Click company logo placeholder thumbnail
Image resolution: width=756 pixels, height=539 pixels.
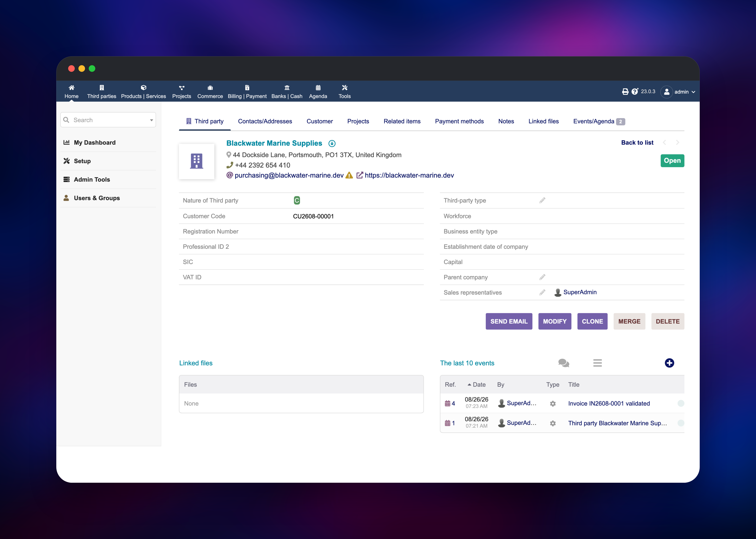point(197,161)
